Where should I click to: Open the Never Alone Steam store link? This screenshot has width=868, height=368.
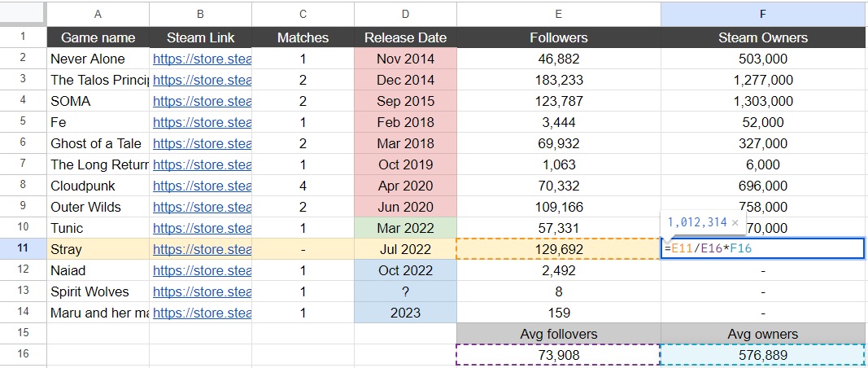point(202,59)
